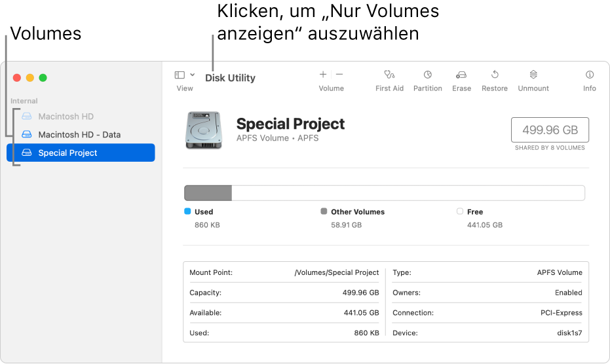The height and width of the screenshot is (364, 610).
Task: Add a volume with the plus icon
Action: (323, 74)
